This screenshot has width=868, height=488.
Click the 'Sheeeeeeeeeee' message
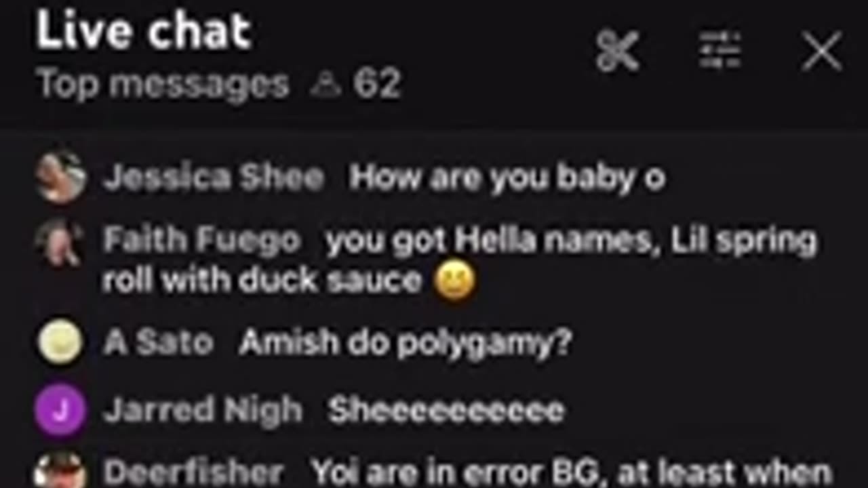click(x=446, y=411)
